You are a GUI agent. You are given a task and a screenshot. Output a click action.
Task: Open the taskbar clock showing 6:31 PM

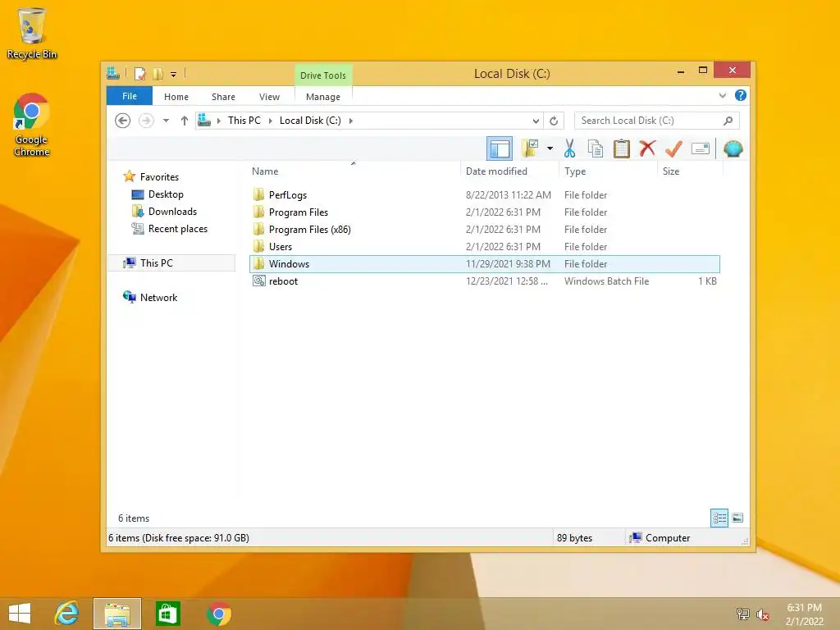pyautogui.click(x=804, y=614)
